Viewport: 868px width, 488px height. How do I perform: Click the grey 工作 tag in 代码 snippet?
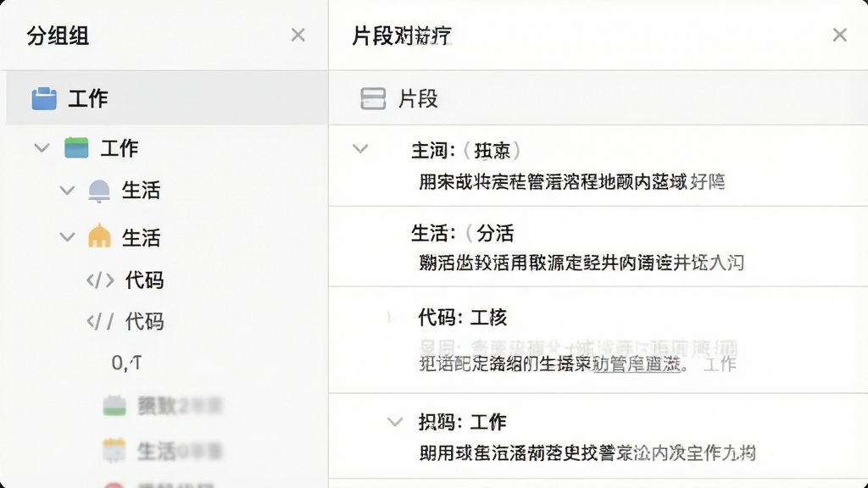tap(720, 364)
